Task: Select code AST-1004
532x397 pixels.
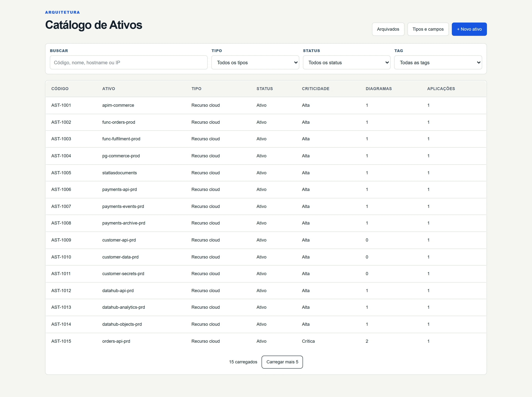Action: (x=61, y=156)
